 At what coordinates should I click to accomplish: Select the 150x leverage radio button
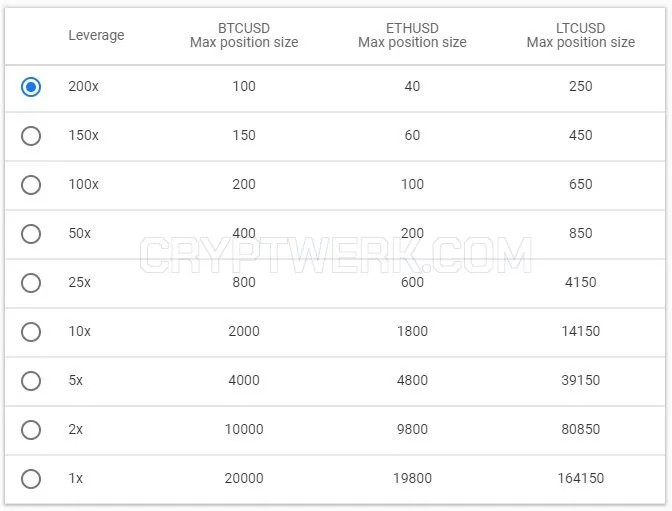31,136
